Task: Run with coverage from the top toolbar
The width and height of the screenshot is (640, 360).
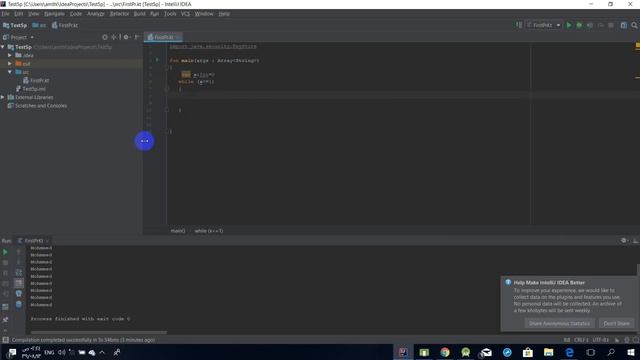Action: pyautogui.click(x=590, y=25)
